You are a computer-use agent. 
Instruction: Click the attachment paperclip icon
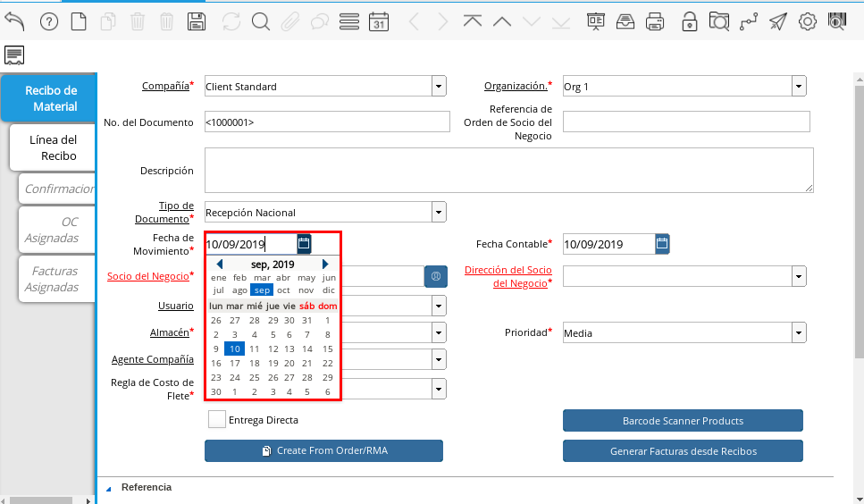click(289, 22)
